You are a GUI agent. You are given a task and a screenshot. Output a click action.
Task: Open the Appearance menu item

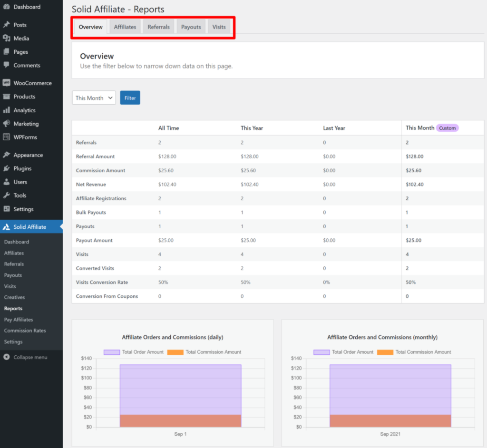pos(31,155)
